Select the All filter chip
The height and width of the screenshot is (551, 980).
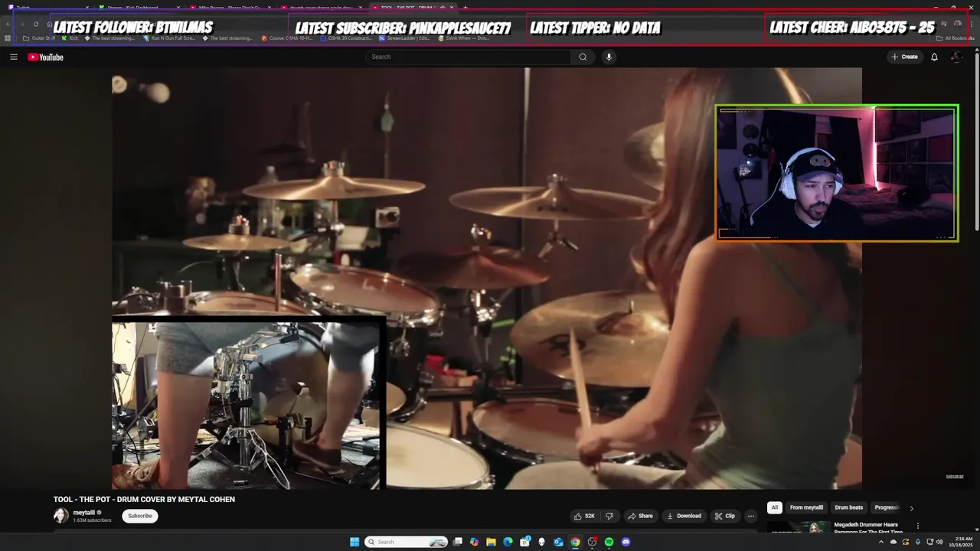tap(775, 507)
